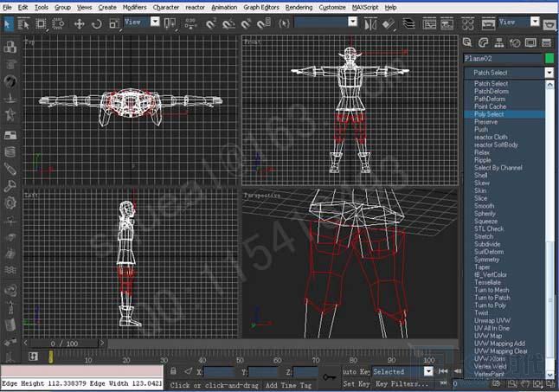Step to previous frame button

tap(458, 371)
